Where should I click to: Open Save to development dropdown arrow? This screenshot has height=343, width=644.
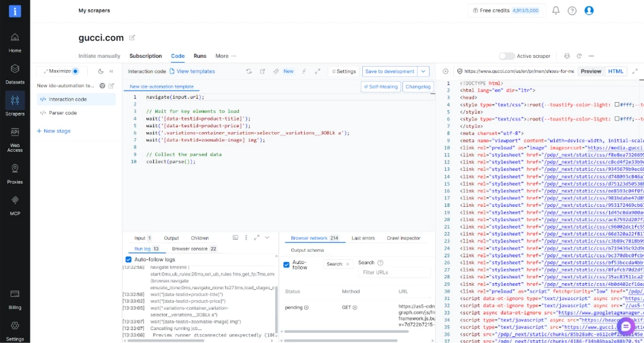coord(423,71)
